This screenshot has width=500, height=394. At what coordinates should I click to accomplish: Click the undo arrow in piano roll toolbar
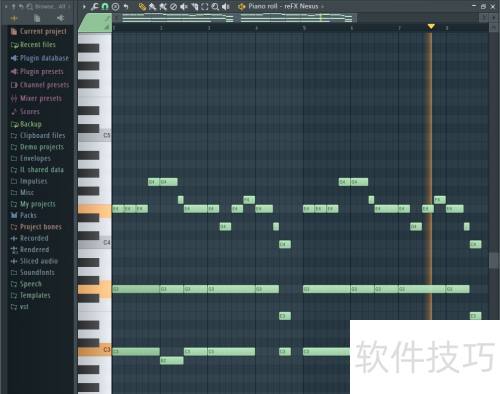(x=126, y=6)
